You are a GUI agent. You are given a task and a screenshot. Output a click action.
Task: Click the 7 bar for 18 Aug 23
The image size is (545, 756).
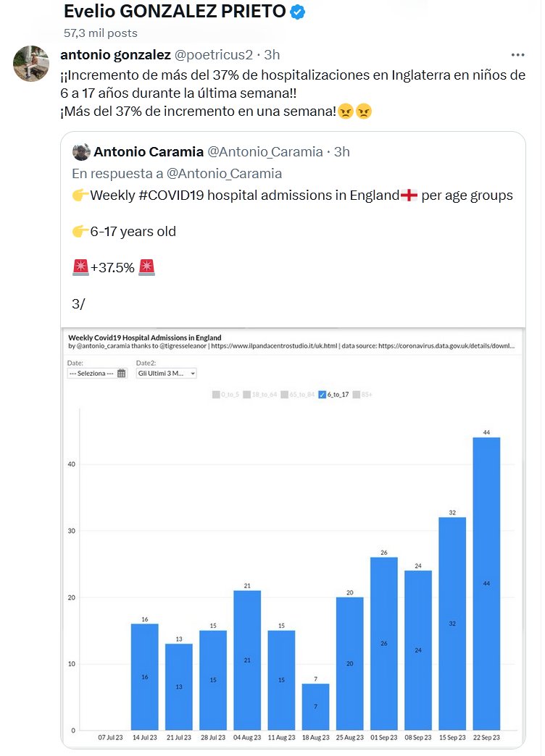coord(315,706)
